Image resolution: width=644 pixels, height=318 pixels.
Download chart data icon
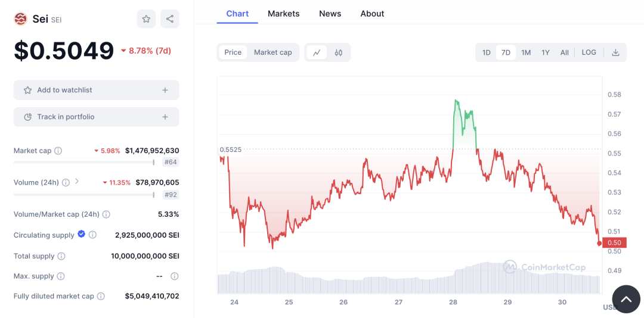pyautogui.click(x=615, y=52)
